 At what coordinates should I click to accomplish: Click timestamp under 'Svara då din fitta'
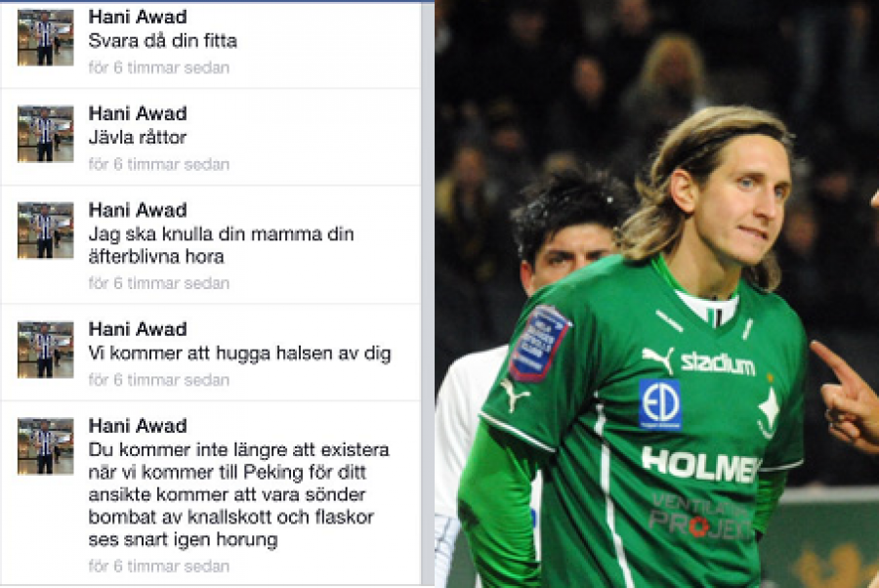click(x=158, y=67)
